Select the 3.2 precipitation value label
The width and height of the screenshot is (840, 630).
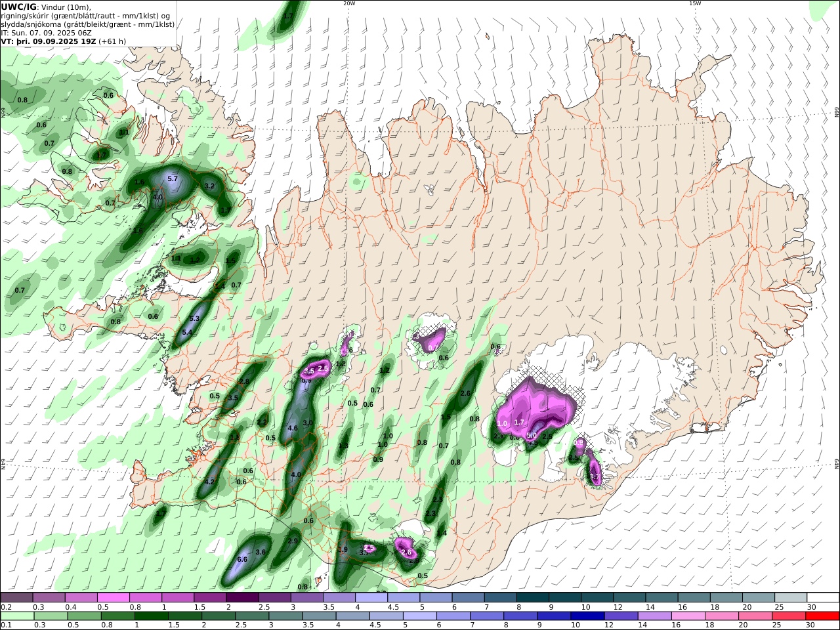coord(210,186)
